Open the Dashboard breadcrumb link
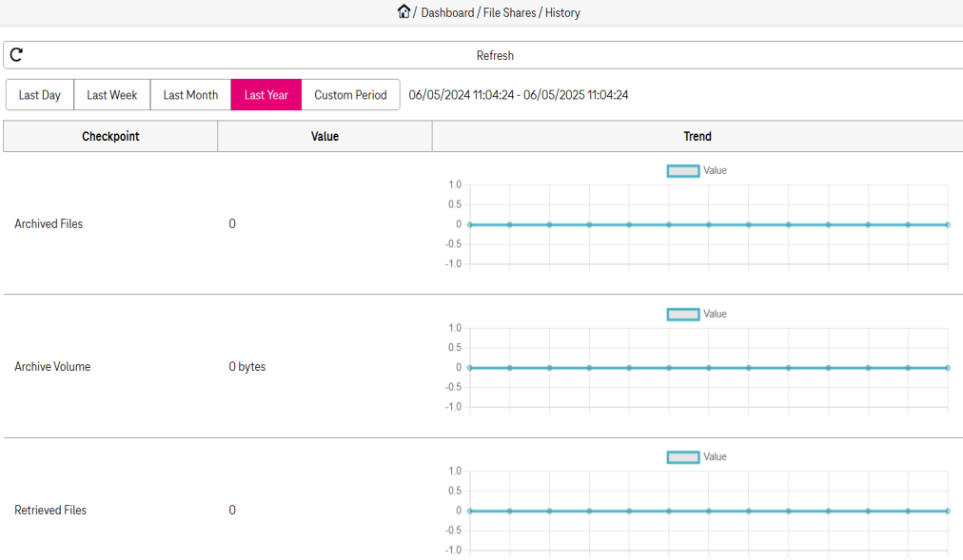 (x=447, y=13)
